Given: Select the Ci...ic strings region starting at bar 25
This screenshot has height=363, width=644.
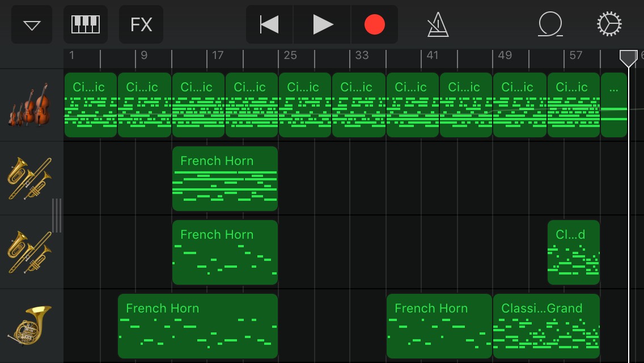Looking at the screenshot, I should pos(305,105).
